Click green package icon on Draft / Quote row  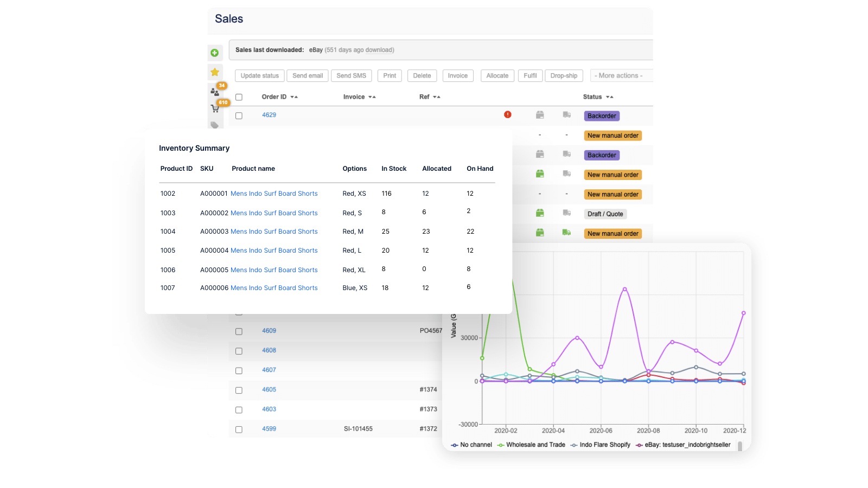tap(540, 213)
